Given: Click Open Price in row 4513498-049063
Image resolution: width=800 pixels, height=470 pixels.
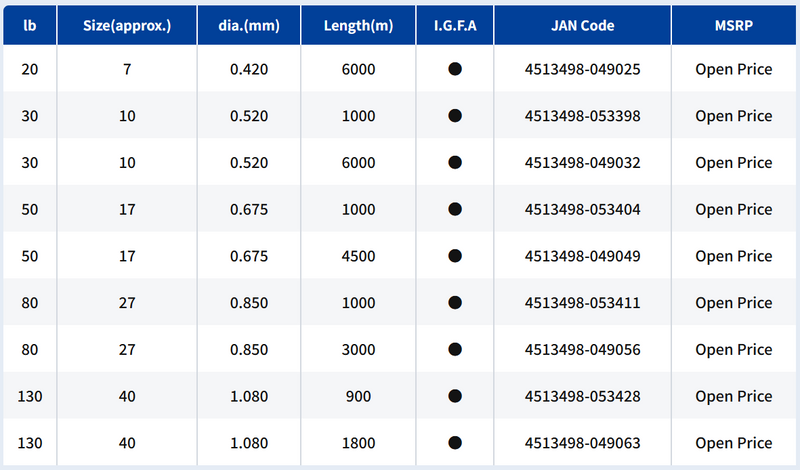Looking at the screenshot, I should pos(734,443).
